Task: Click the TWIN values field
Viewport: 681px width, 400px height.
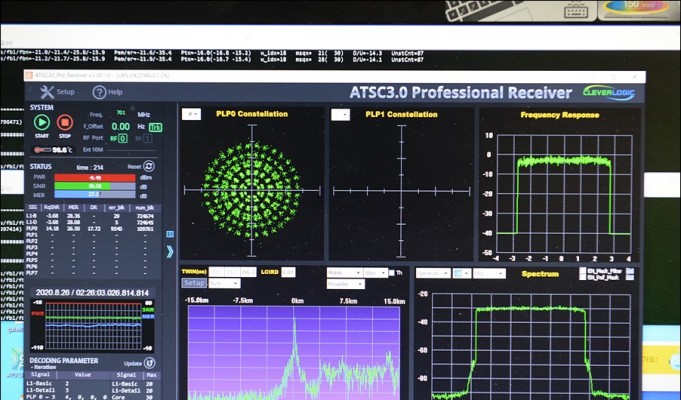Action: (232, 272)
